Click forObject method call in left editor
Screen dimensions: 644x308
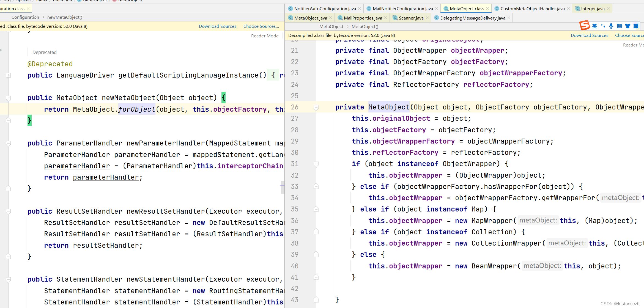coord(137,109)
